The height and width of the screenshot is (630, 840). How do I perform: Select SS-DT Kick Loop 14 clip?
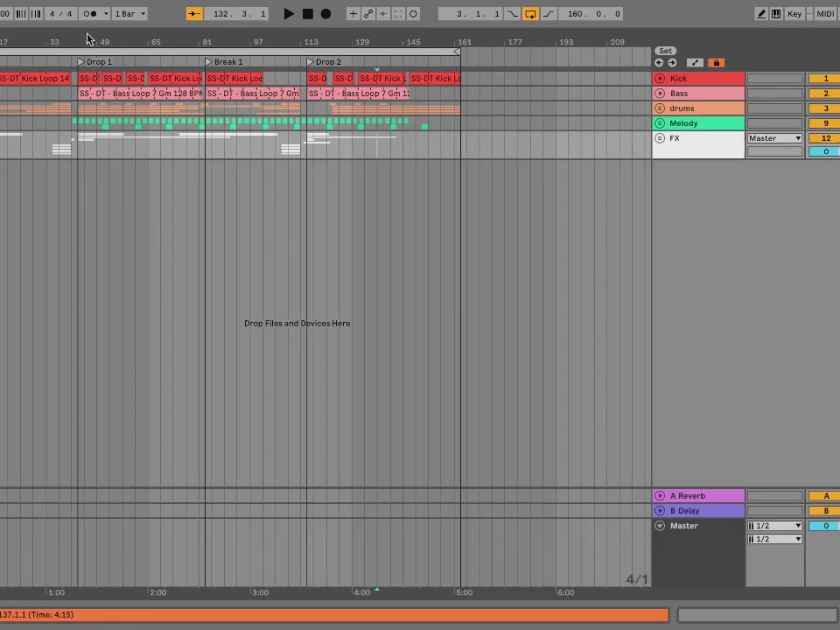pyautogui.click(x=35, y=79)
